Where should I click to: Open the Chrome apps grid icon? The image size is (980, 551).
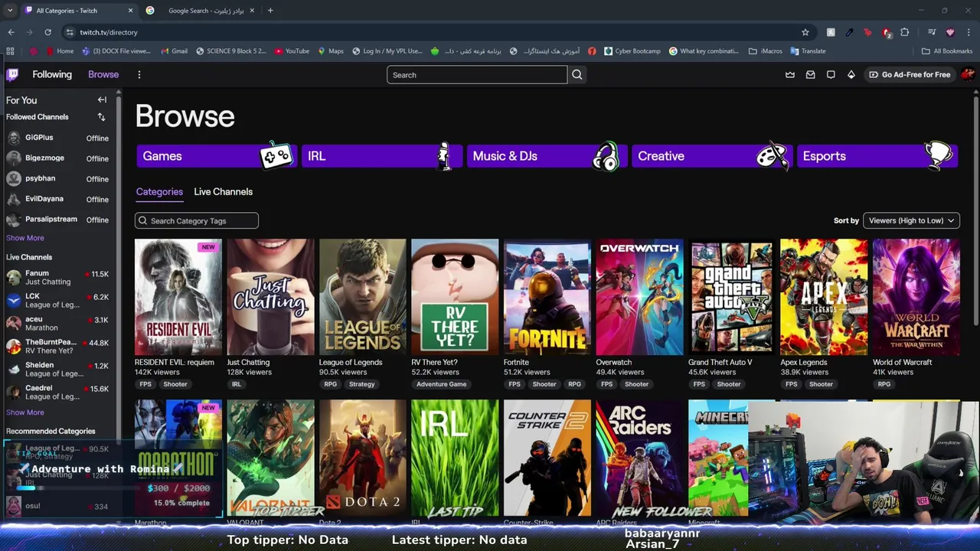point(10,51)
